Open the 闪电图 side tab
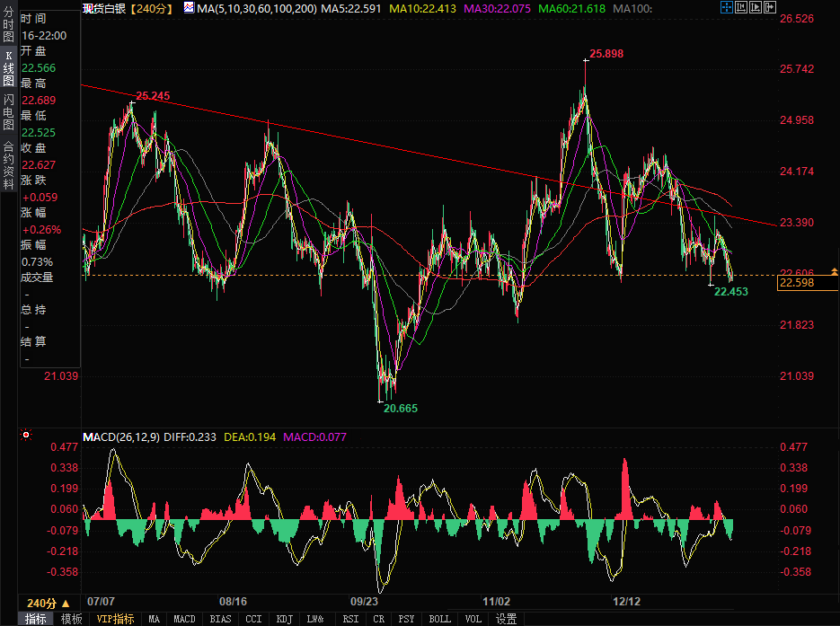 click(x=8, y=112)
